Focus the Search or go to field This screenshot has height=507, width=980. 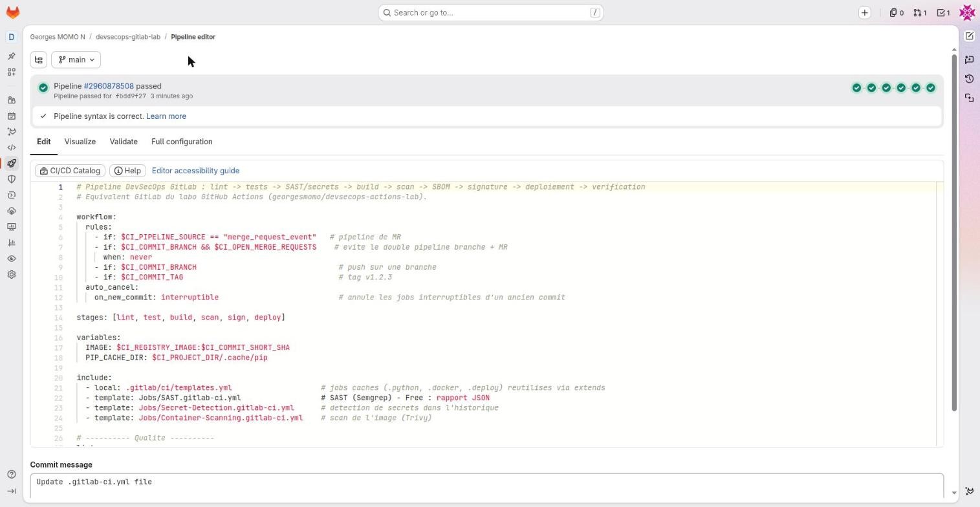(x=491, y=12)
